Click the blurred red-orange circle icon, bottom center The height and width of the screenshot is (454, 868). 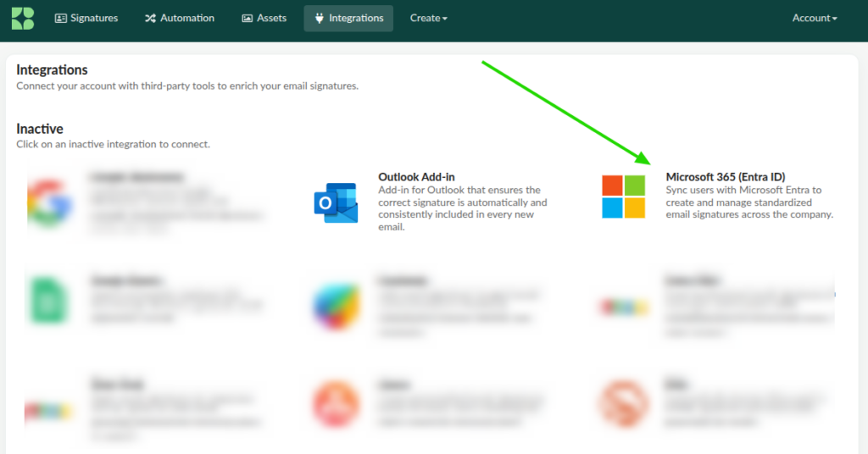coord(336,405)
